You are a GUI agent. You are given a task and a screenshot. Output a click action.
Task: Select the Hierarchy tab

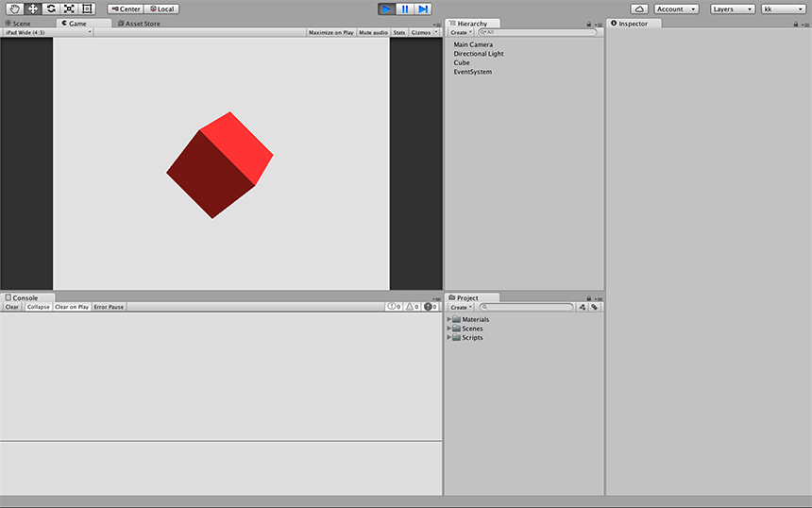(472, 24)
